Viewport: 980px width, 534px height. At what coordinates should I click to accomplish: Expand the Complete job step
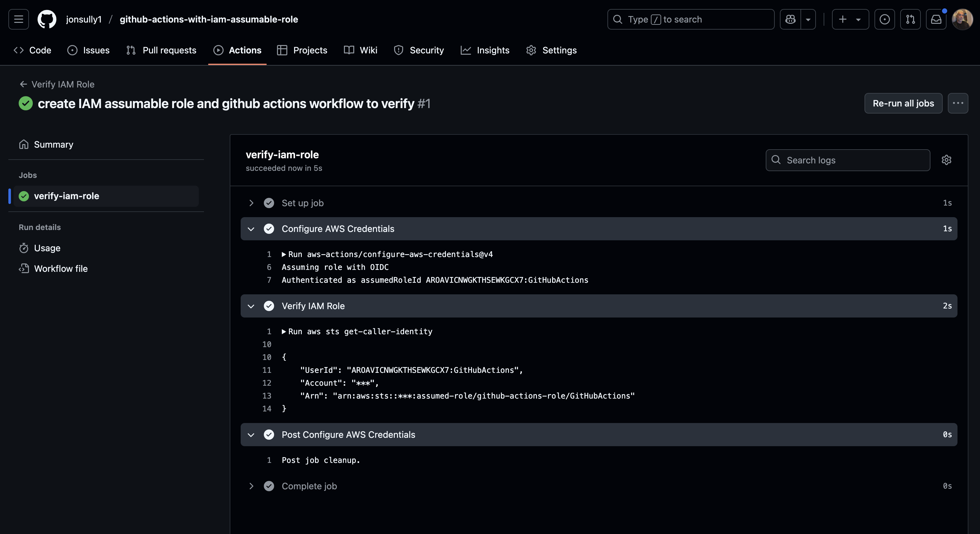251,486
